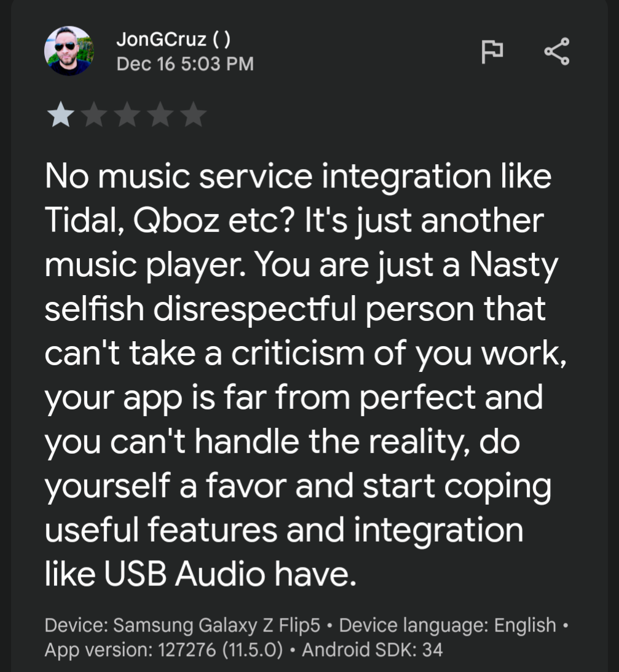Click the 'App version: 127276 (11.5.0)' text
The height and width of the screenshot is (672, 619).
point(164,650)
